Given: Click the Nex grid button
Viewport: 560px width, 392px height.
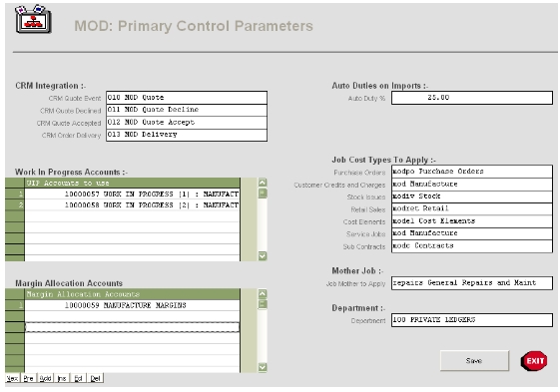Looking at the screenshot, I should pyautogui.click(x=13, y=378).
